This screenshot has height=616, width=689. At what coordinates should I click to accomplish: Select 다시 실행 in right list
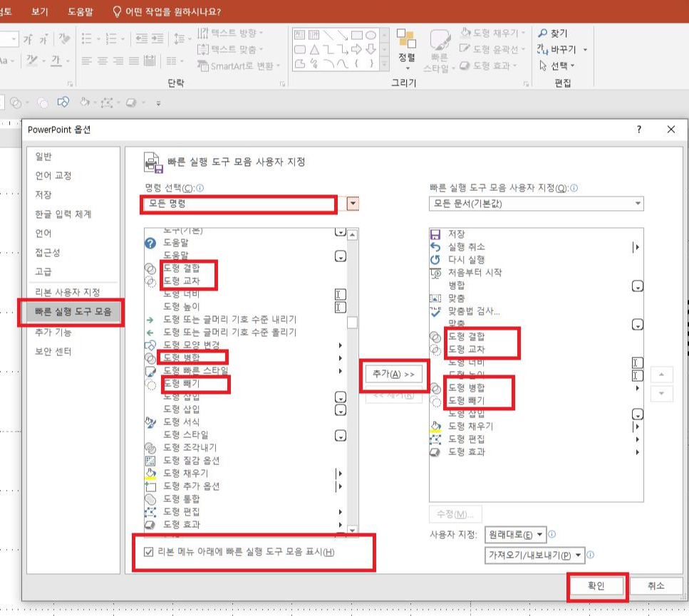pyautogui.click(x=536, y=259)
